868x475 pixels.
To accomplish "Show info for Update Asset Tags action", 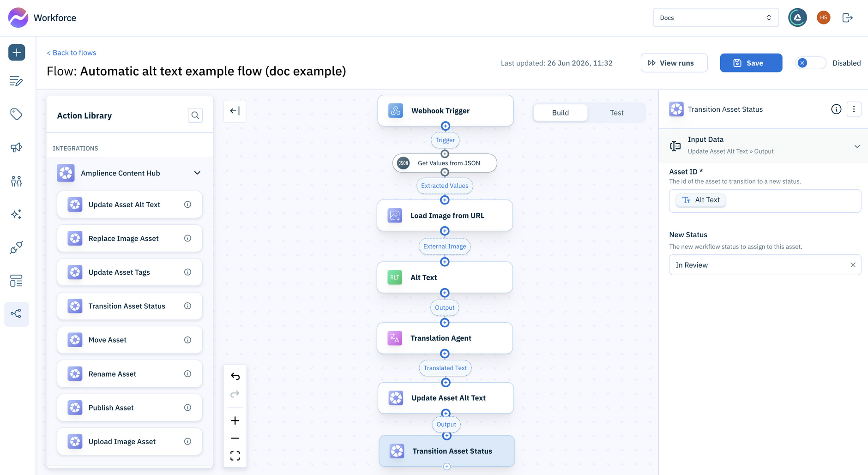I will click(187, 272).
